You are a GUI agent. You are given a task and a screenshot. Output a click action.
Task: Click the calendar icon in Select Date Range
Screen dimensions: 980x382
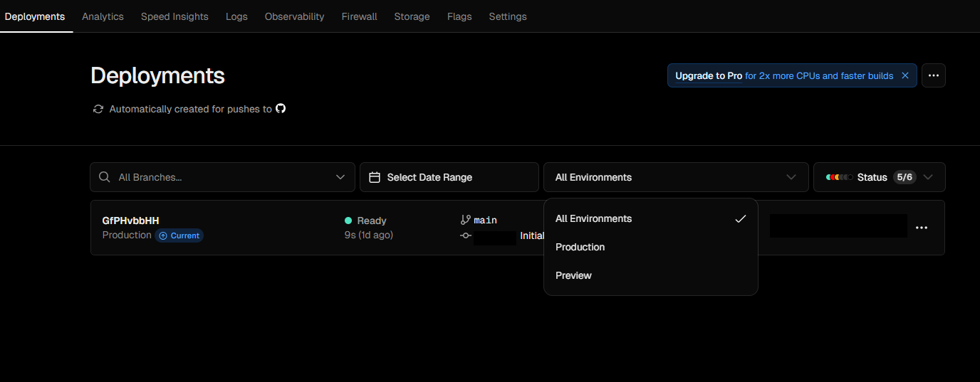375,177
